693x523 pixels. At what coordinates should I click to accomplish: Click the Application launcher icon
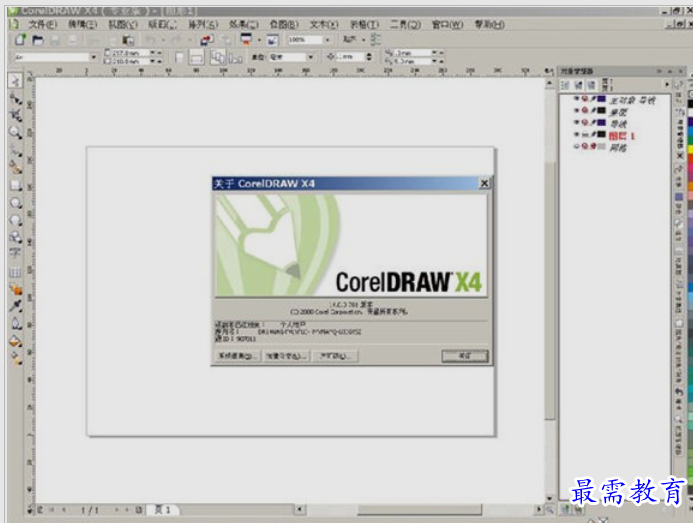point(246,40)
